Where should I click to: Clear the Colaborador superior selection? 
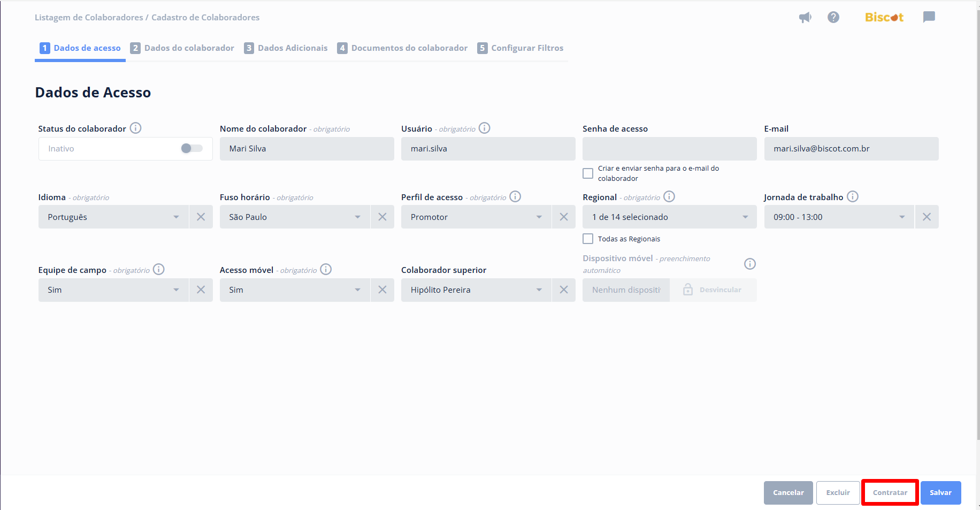563,290
